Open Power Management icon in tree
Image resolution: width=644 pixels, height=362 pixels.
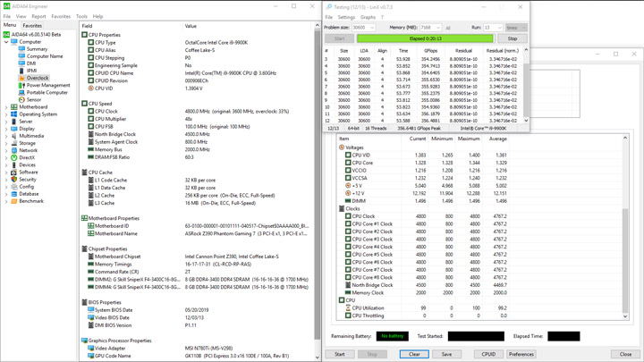tap(21, 86)
